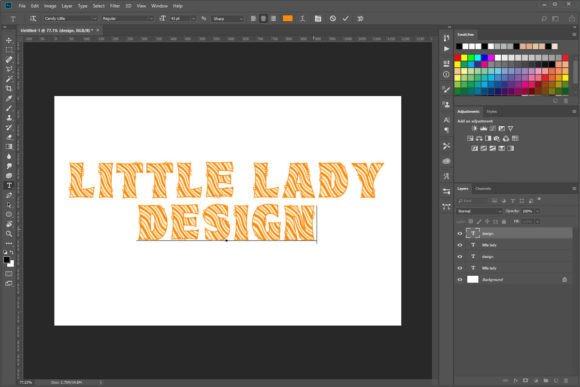Open the font family dropdown

(x=70, y=18)
